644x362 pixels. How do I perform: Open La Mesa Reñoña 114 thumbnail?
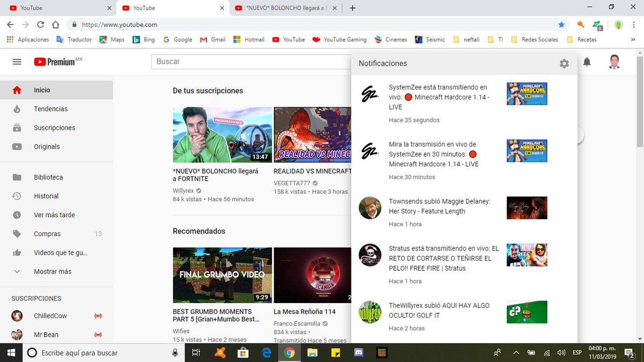312,275
